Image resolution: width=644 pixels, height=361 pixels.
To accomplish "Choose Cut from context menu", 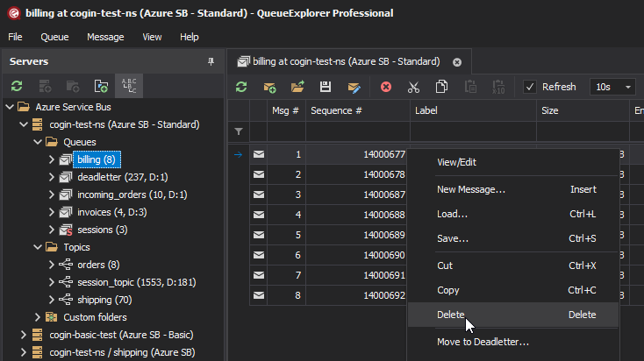I will (x=512, y=265).
